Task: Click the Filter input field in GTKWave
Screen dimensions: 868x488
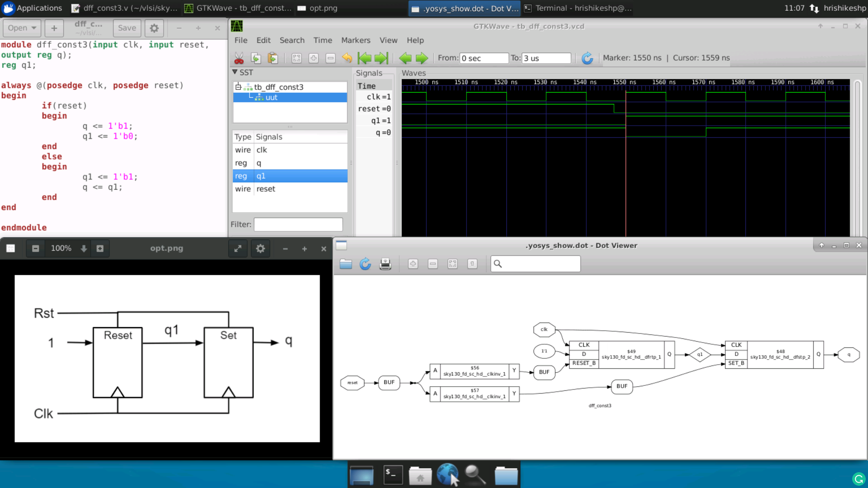Action: [x=298, y=225]
